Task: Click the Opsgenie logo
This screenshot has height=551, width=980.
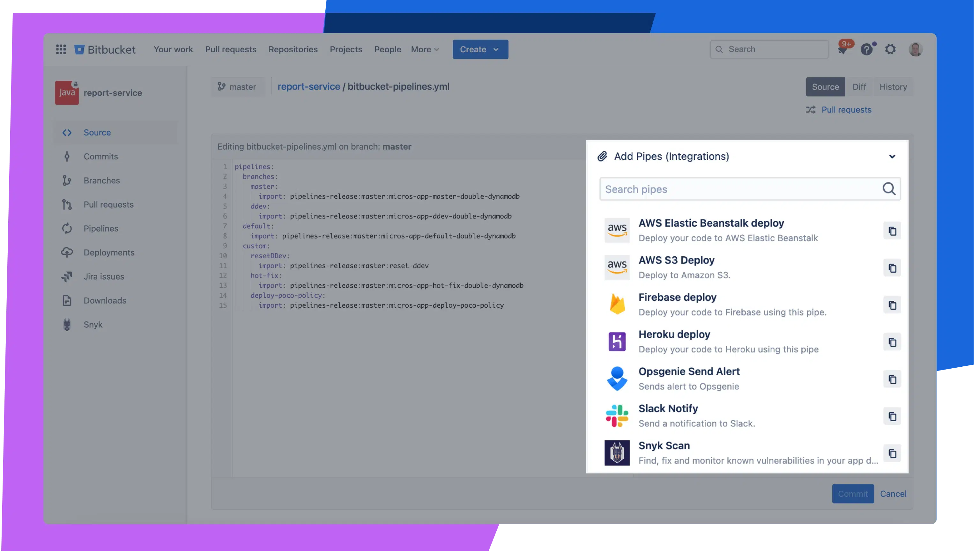Action: (617, 378)
